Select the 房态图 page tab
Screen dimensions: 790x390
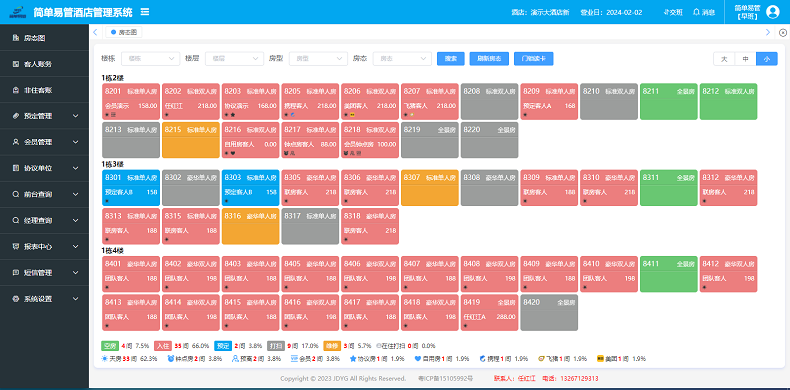point(123,32)
